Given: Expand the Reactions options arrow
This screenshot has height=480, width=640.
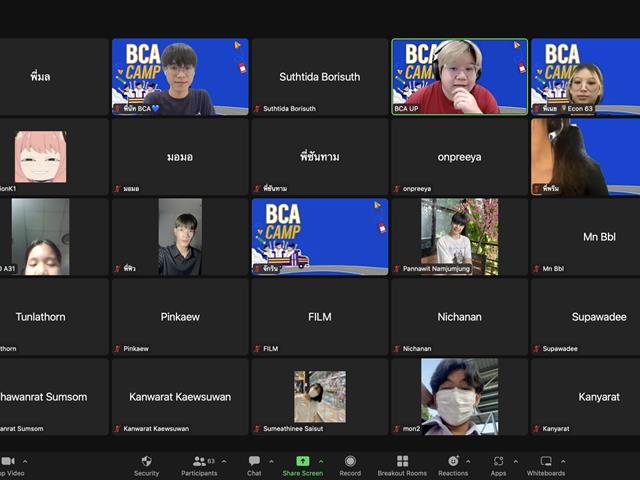Looking at the screenshot, I should [x=468, y=461].
